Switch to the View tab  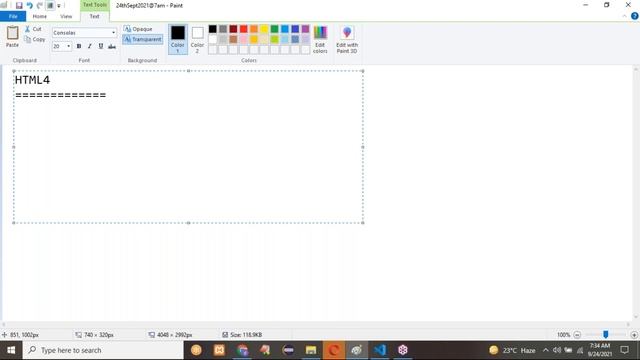(x=66, y=16)
